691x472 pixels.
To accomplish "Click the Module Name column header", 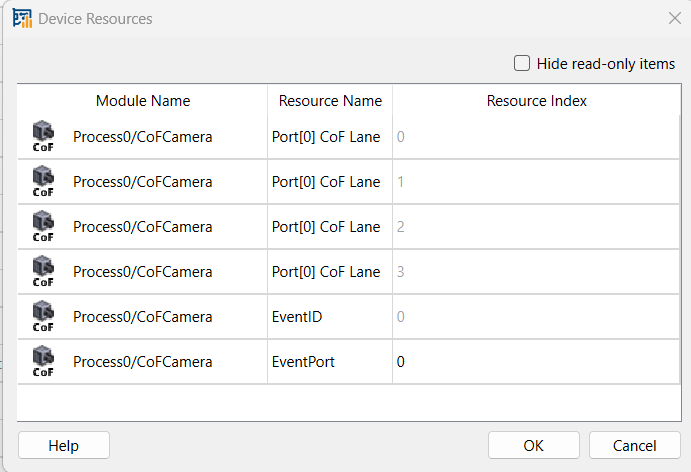I will pyautogui.click(x=143, y=100).
